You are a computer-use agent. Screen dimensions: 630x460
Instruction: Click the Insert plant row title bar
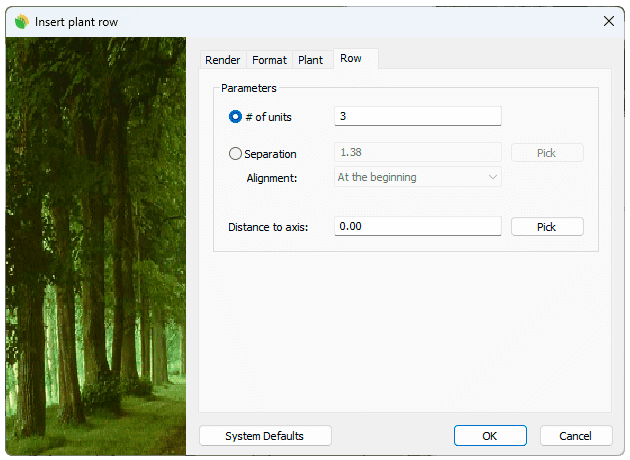(x=300, y=21)
